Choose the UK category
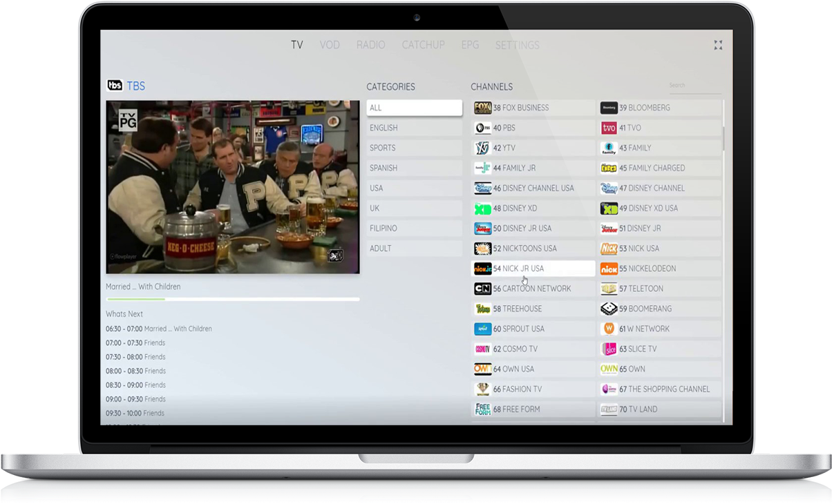Viewport: 832px width, 504px height. 414,208
